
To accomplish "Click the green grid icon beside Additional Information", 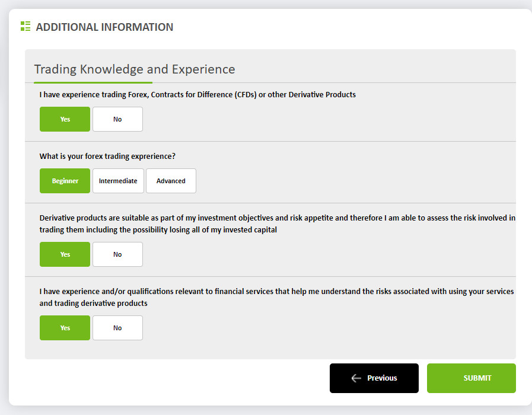I will [x=25, y=26].
